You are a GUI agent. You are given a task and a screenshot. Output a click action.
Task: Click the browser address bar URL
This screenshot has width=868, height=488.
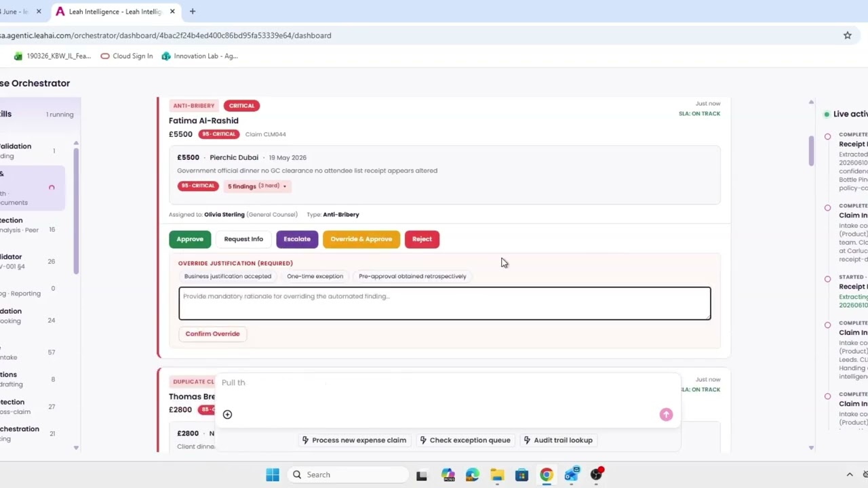(x=166, y=35)
